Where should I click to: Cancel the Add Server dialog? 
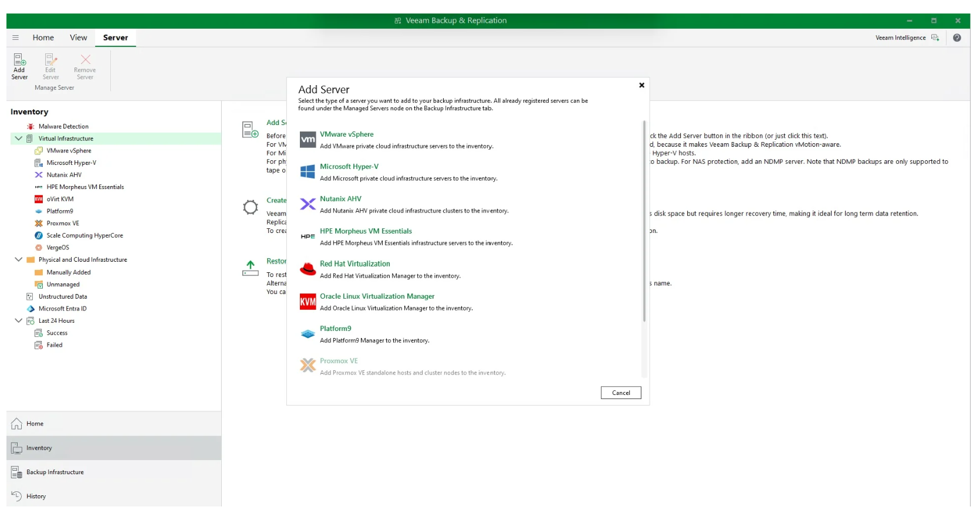[x=621, y=393]
